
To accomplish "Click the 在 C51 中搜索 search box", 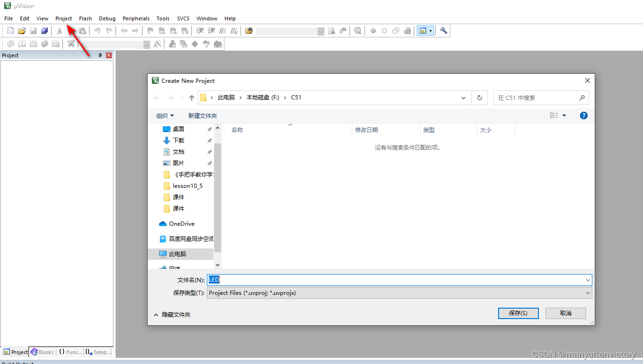I will (x=541, y=98).
